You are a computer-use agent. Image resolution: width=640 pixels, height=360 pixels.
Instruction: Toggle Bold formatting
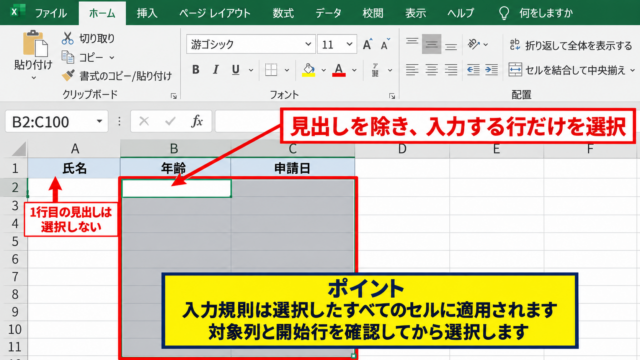[x=196, y=70]
